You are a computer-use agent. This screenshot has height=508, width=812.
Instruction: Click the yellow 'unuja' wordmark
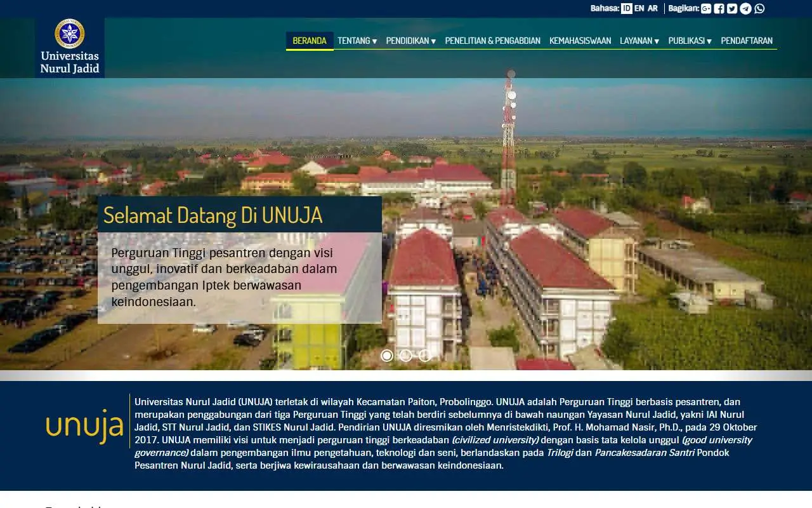(84, 425)
